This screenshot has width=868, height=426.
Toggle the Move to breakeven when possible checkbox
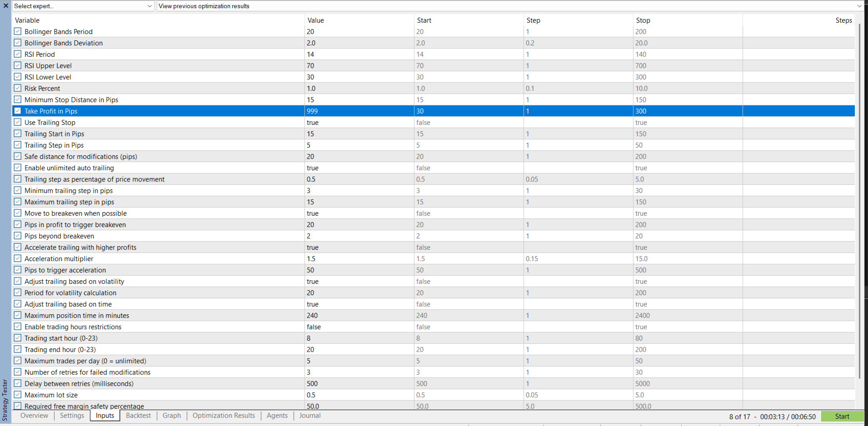click(x=18, y=213)
